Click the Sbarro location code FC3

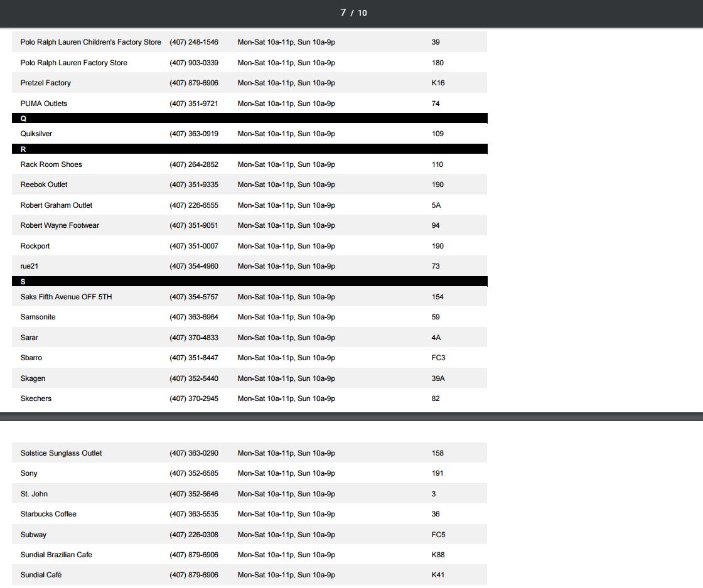438,358
